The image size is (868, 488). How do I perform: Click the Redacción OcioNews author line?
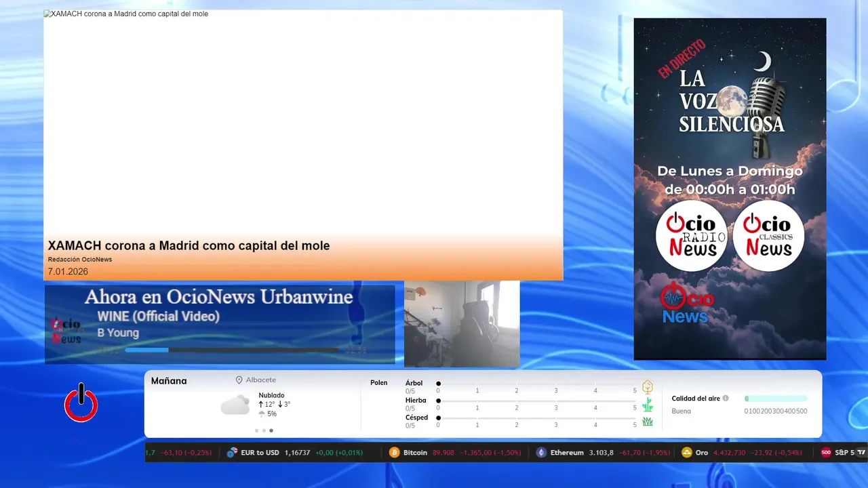pos(80,260)
